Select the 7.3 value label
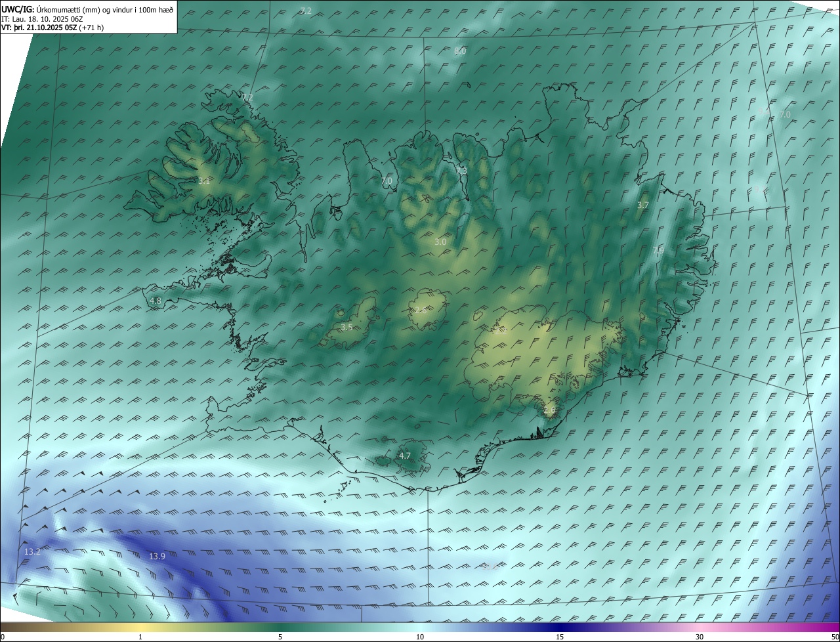The image size is (840, 642). point(461,171)
